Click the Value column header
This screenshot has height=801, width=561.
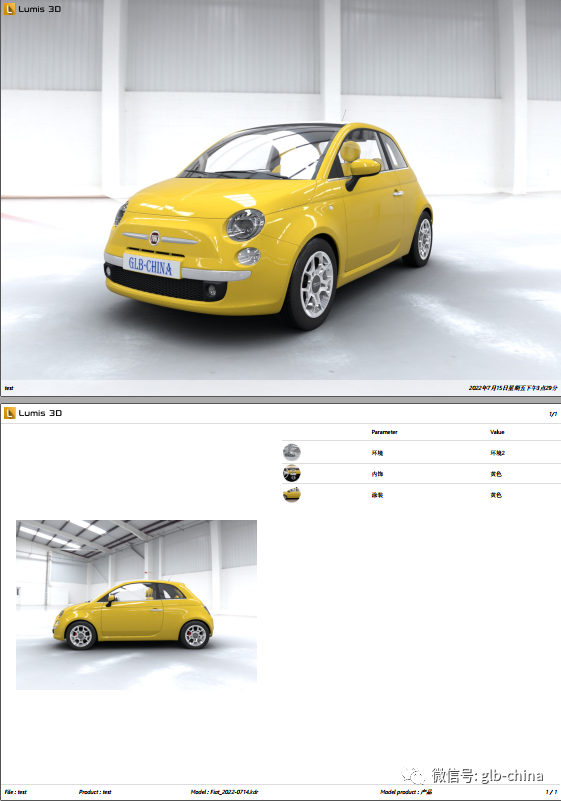coord(497,432)
